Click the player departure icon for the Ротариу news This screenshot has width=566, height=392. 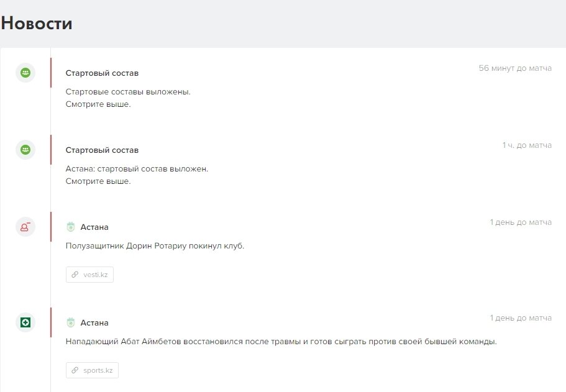[25, 227]
